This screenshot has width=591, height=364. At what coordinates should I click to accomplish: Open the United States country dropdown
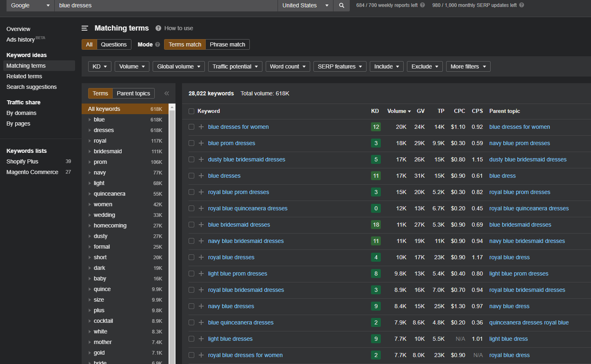point(305,6)
